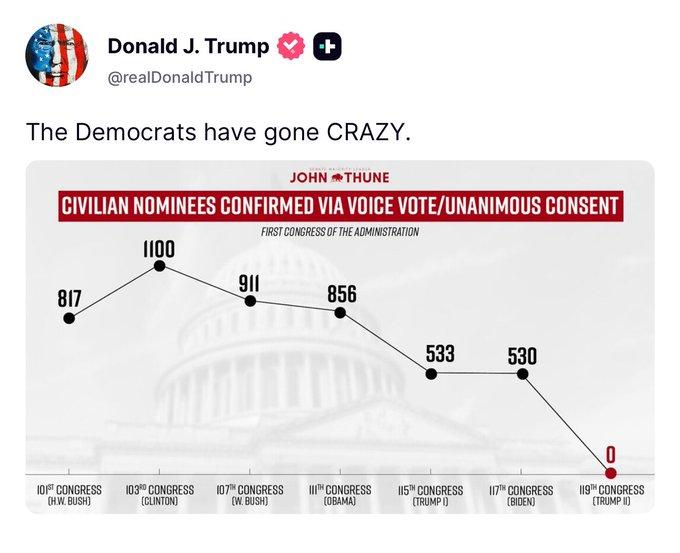The height and width of the screenshot is (553, 680).
Task: Click the 533 data point marker
Action: click(432, 374)
